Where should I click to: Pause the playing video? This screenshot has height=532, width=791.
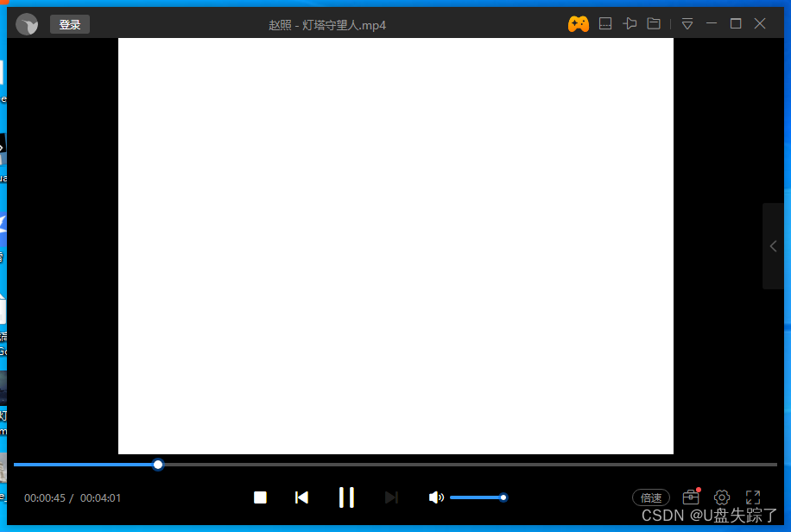point(346,497)
